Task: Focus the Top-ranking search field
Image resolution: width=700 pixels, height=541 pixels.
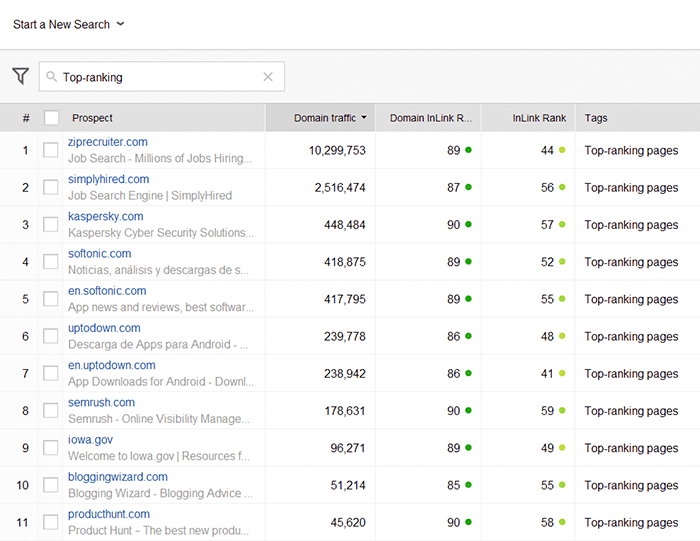Action: pos(162,76)
